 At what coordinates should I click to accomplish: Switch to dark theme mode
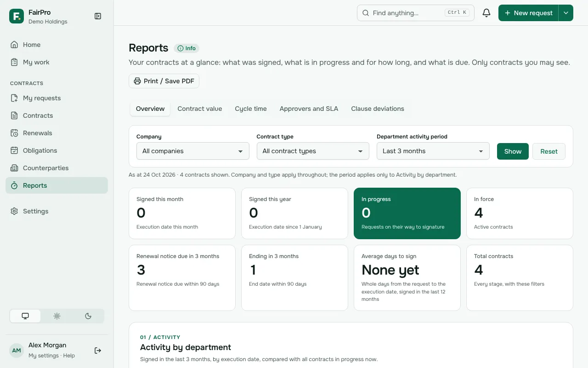click(x=88, y=316)
